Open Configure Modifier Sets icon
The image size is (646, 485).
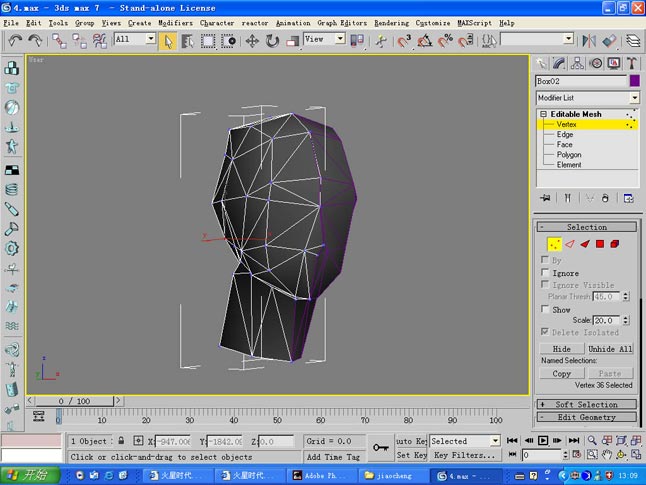628,198
